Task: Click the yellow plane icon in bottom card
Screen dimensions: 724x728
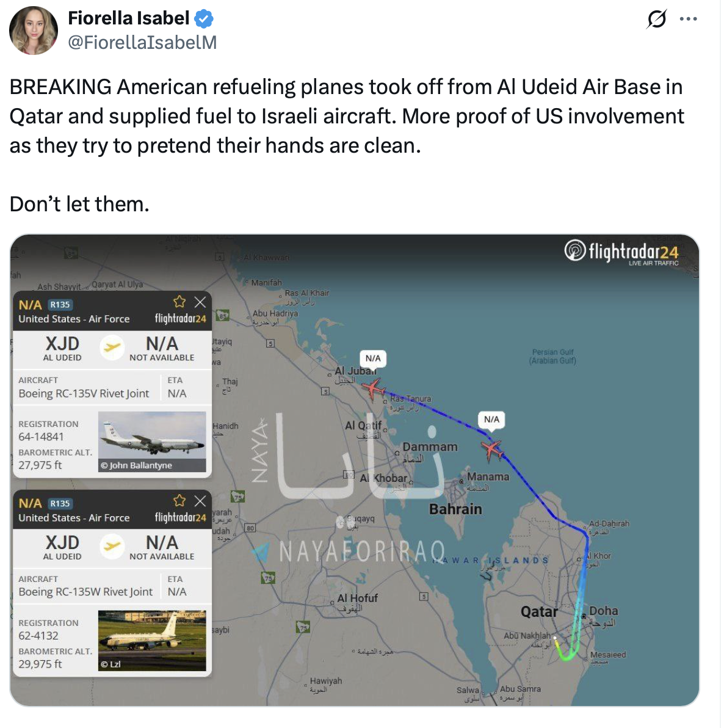Action: (112, 546)
